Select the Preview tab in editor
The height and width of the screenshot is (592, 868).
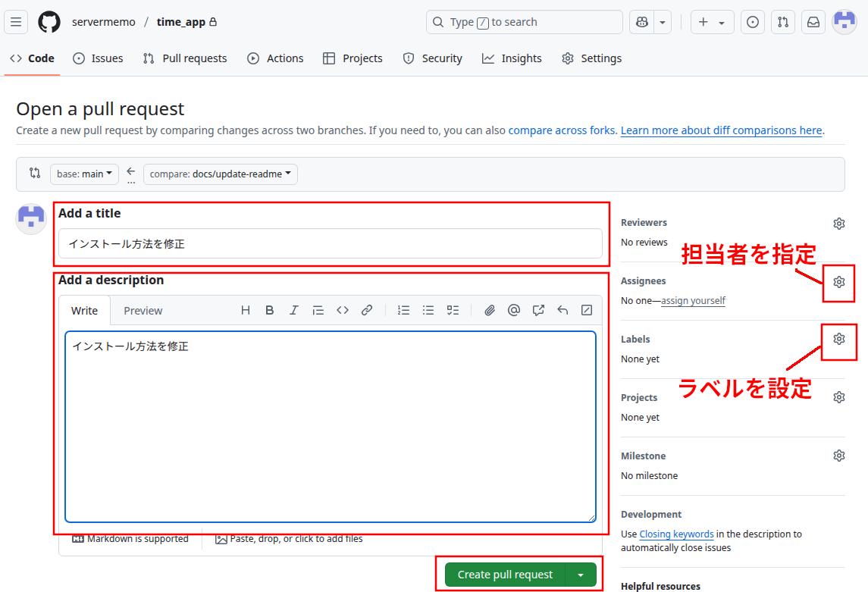(x=143, y=311)
